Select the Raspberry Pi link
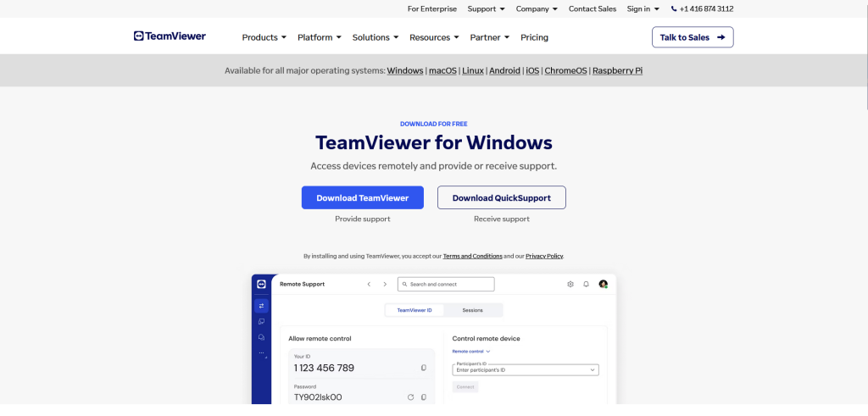The image size is (868, 416). pos(617,71)
